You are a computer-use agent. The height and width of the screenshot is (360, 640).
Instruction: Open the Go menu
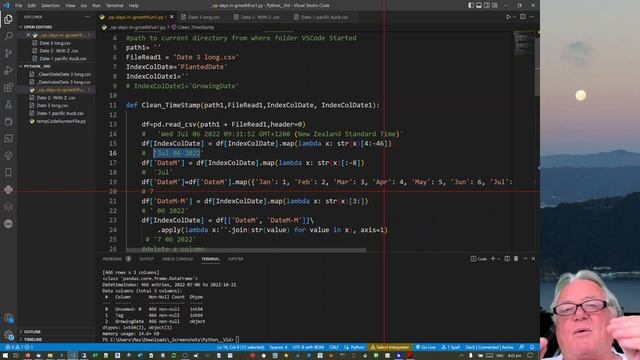click(x=84, y=6)
